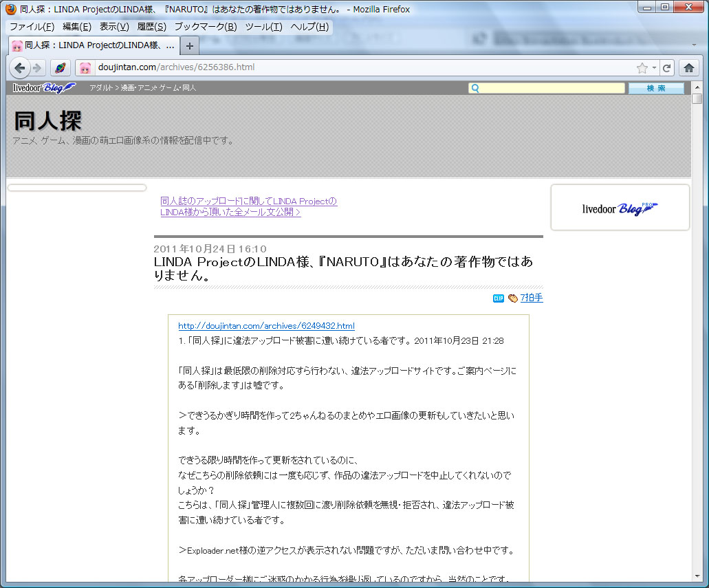Click the Reload page icon

(666, 68)
